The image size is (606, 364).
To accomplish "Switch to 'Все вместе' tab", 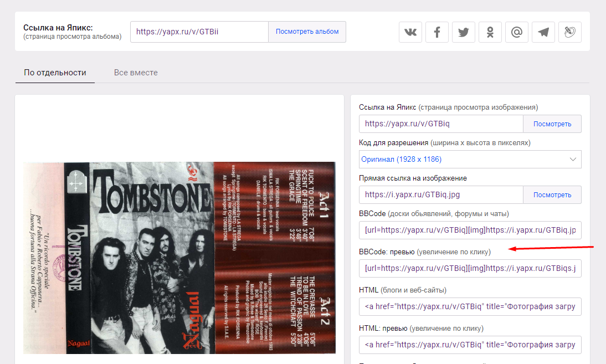I will point(136,73).
